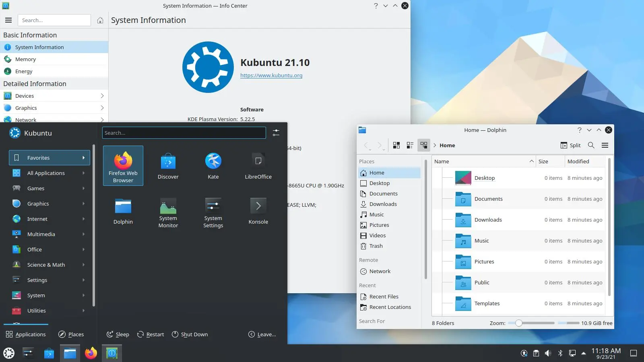The width and height of the screenshot is (644, 362).
Task: Launch Firefox Web Browser from Favorites
Action: [123, 166]
